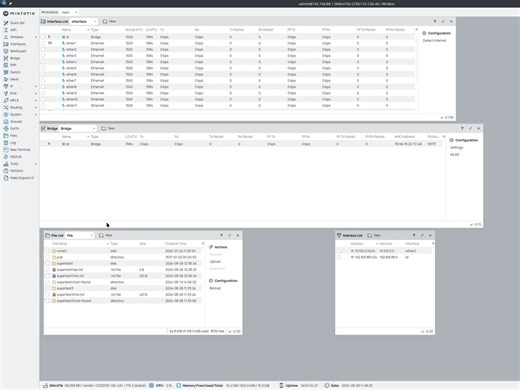Click Detect Internet in Interface List

434,41
